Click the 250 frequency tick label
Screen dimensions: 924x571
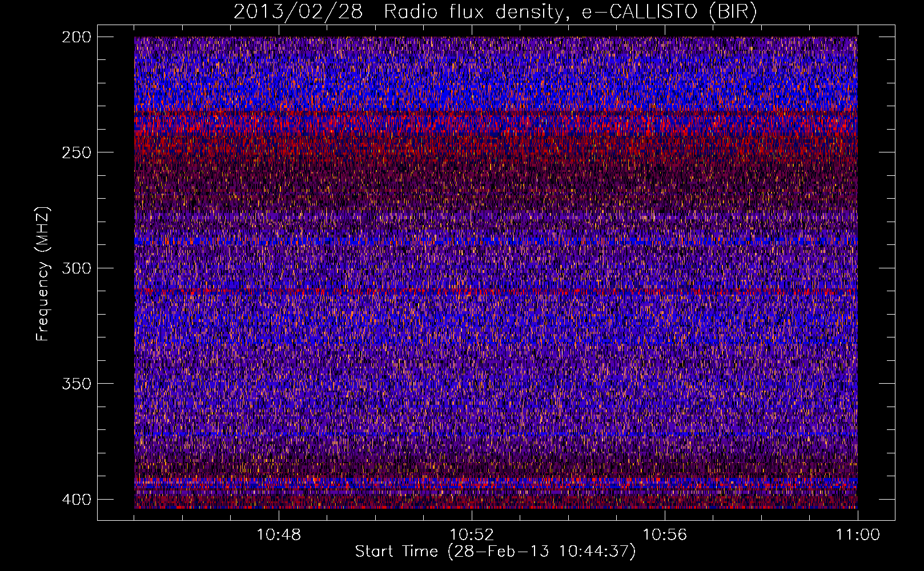coord(76,152)
